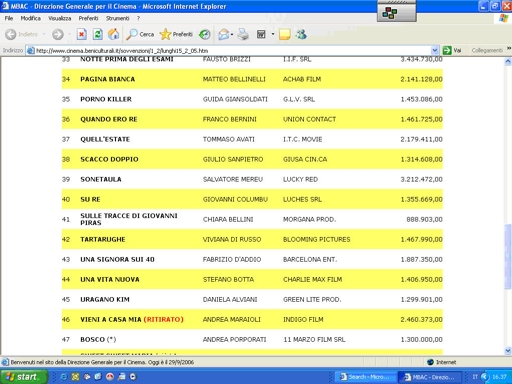Switch to Search taskbar window
The width and height of the screenshot is (512, 384).
click(x=365, y=377)
